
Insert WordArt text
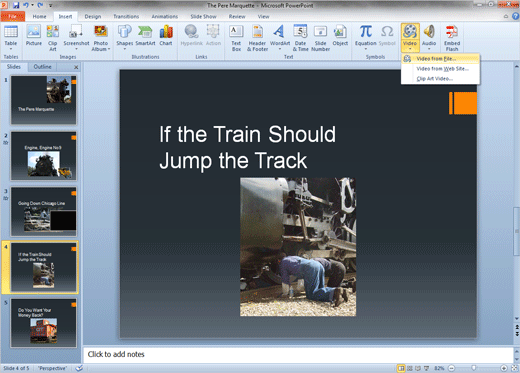click(x=280, y=37)
